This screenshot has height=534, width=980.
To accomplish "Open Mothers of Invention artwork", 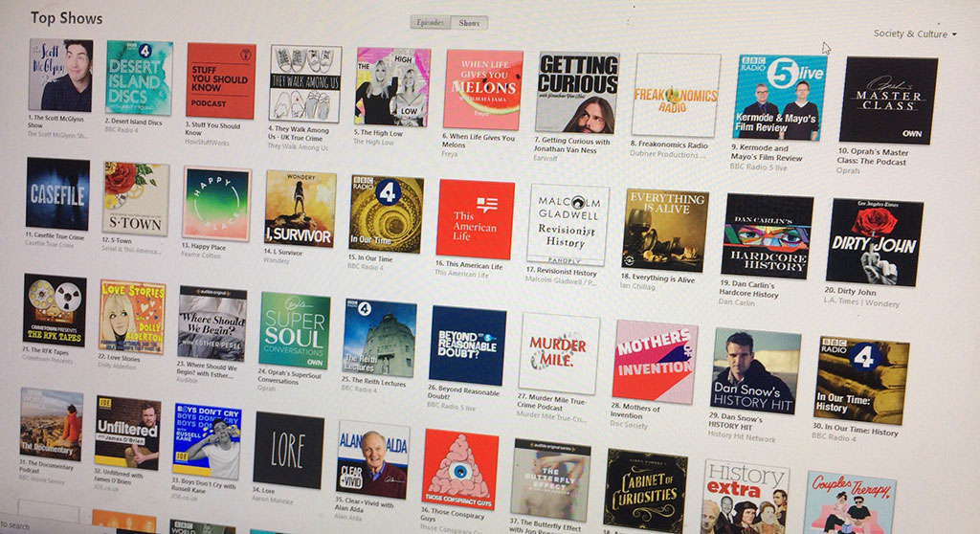I will (655, 363).
